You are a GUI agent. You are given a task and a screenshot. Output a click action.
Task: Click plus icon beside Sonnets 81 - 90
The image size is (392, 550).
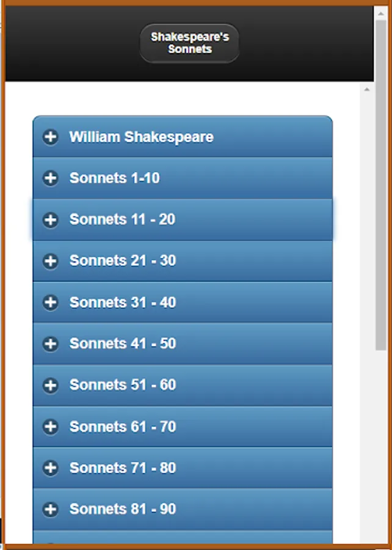pyautogui.click(x=51, y=509)
